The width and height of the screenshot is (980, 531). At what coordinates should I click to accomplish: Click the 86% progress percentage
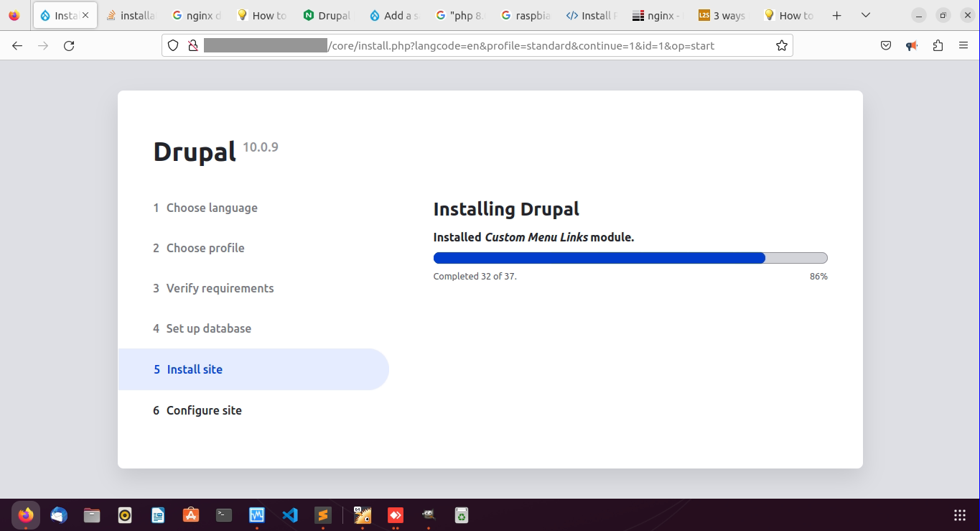coord(818,276)
